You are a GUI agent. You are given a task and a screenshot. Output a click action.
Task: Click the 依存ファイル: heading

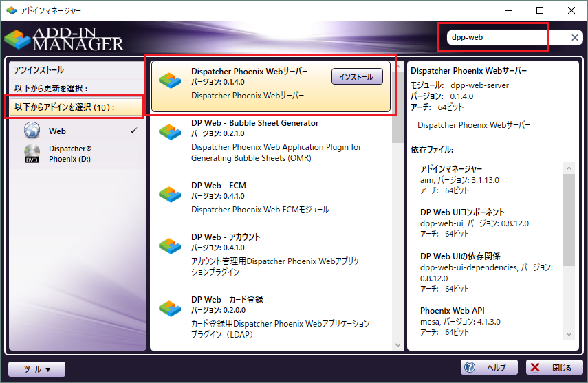pyautogui.click(x=432, y=150)
